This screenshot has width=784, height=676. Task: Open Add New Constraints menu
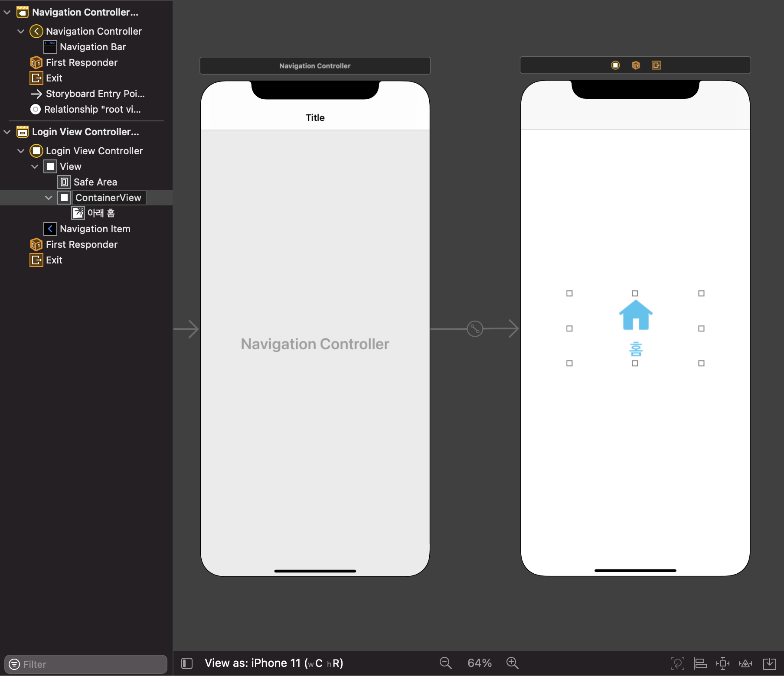point(723,663)
